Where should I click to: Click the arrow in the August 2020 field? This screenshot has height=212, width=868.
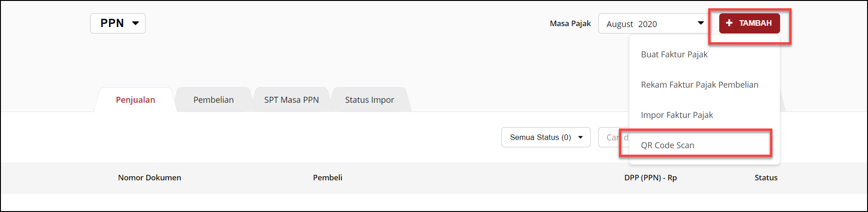(x=700, y=23)
